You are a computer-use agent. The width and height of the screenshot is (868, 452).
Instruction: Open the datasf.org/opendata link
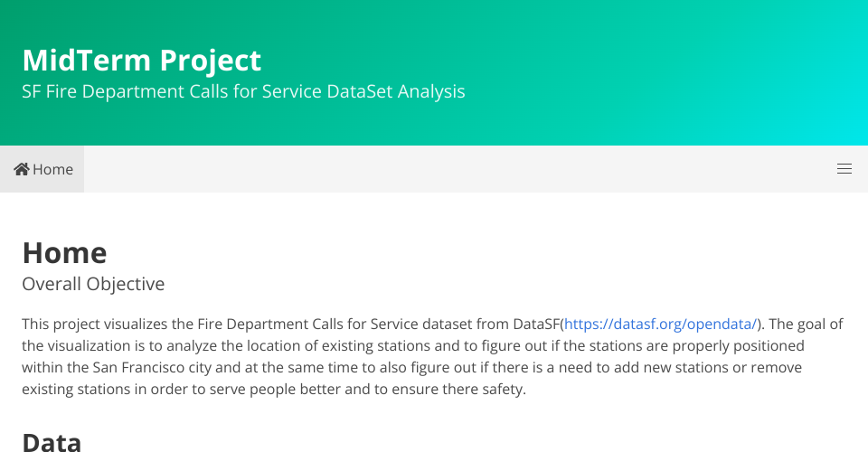(660, 324)
